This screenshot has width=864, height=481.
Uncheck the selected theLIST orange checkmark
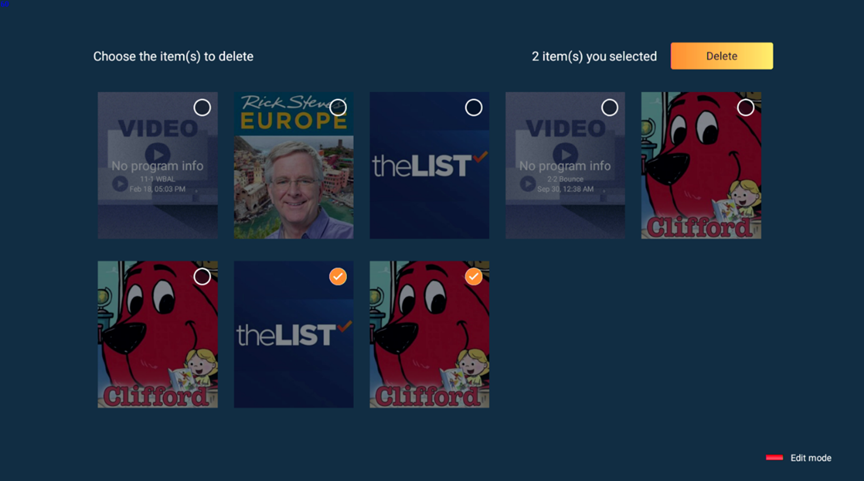click(338, 277)
